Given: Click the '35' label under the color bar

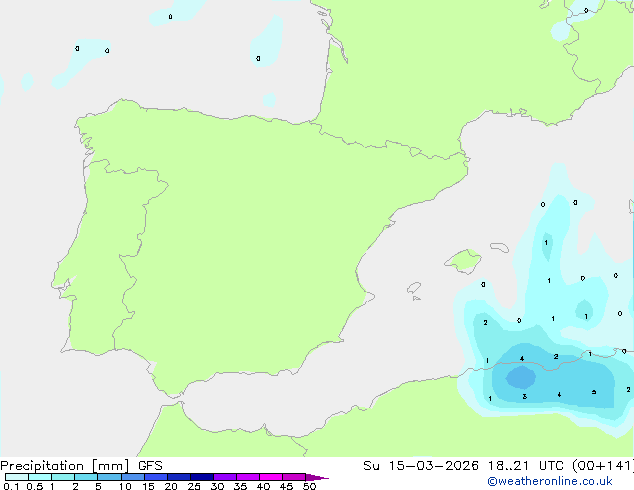Looking at the screenshot, I should (240, 486).
